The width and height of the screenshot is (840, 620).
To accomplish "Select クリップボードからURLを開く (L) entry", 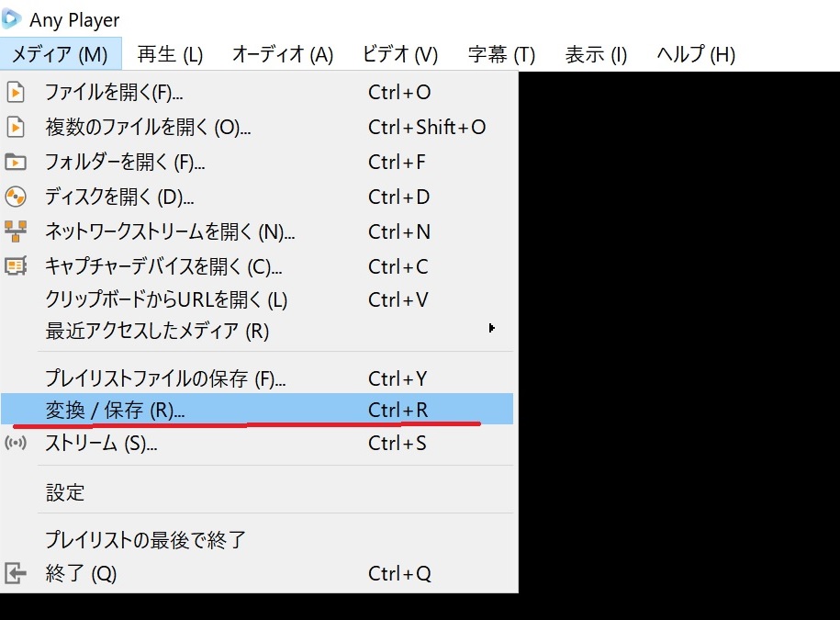I will (257, 299).
